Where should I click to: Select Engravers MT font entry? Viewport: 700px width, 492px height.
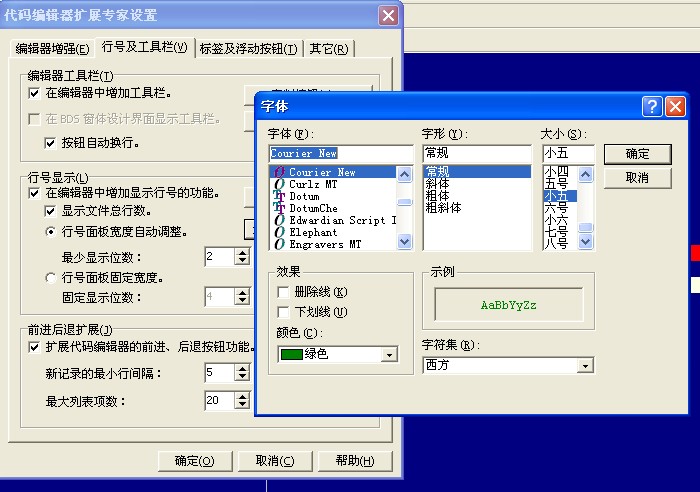[316, 244]
